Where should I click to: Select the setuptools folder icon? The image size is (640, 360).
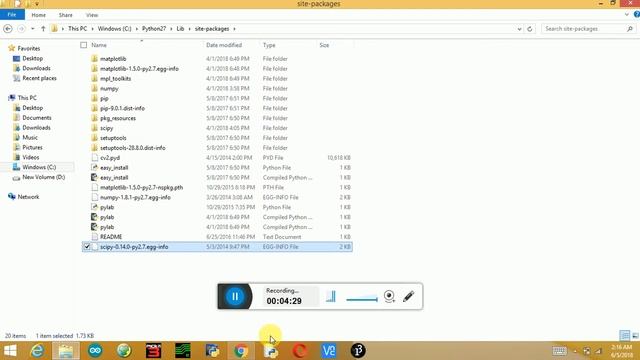point(95,138)
